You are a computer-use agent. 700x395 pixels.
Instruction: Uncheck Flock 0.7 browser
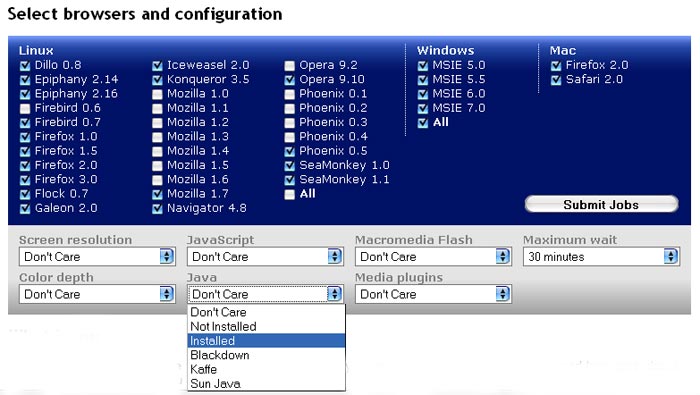25,195
